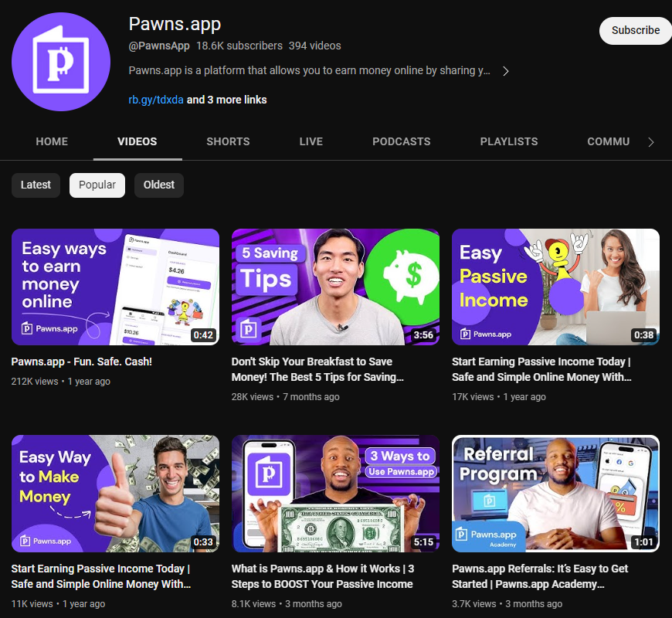Switch to the PODCASTS tab
This screenshot has height=618, width=672.
tap(401, 141)
